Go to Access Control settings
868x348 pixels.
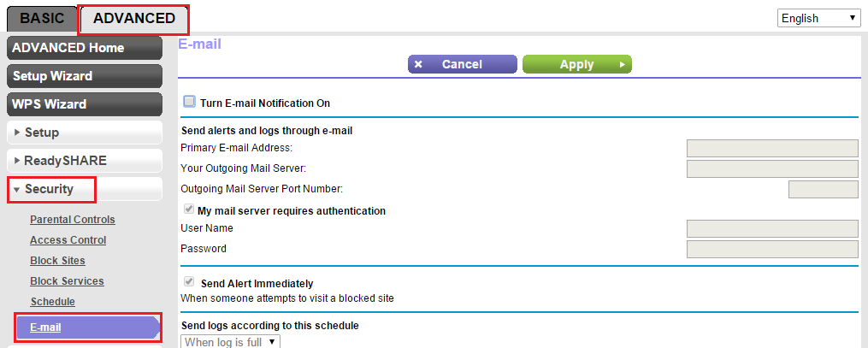pos(68,240)
